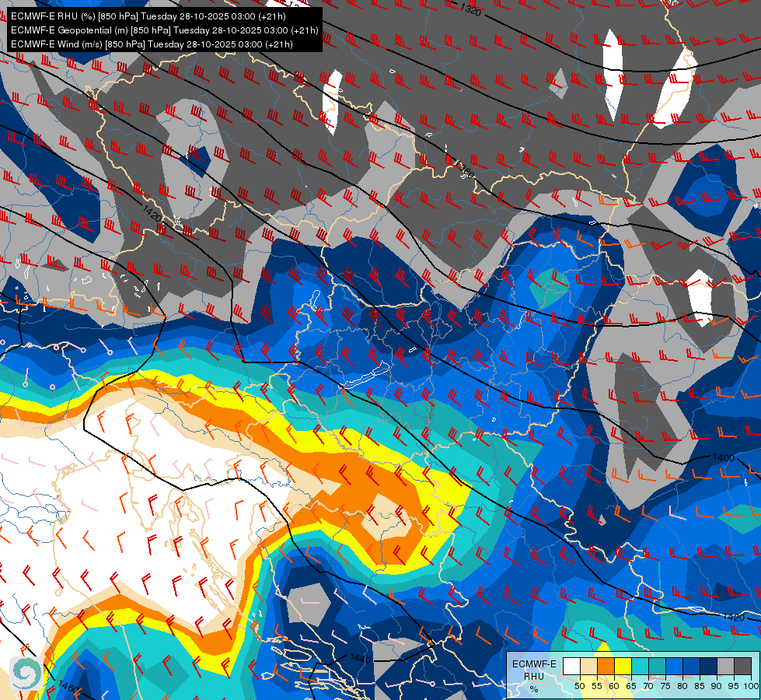The width and height of the screenshot is (761, 700).
Task: Select the medium blue 80-85 legend swatch
Action: coord(692,666)
